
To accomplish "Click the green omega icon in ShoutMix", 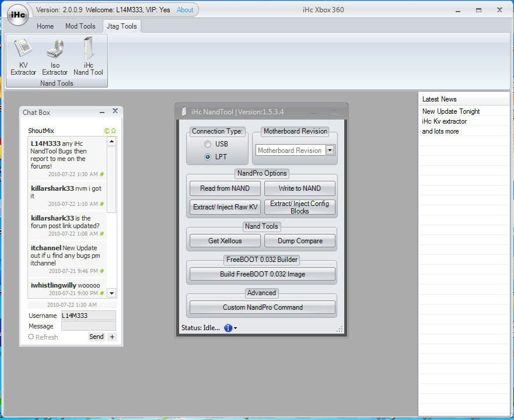I will (x=113, y=131).
